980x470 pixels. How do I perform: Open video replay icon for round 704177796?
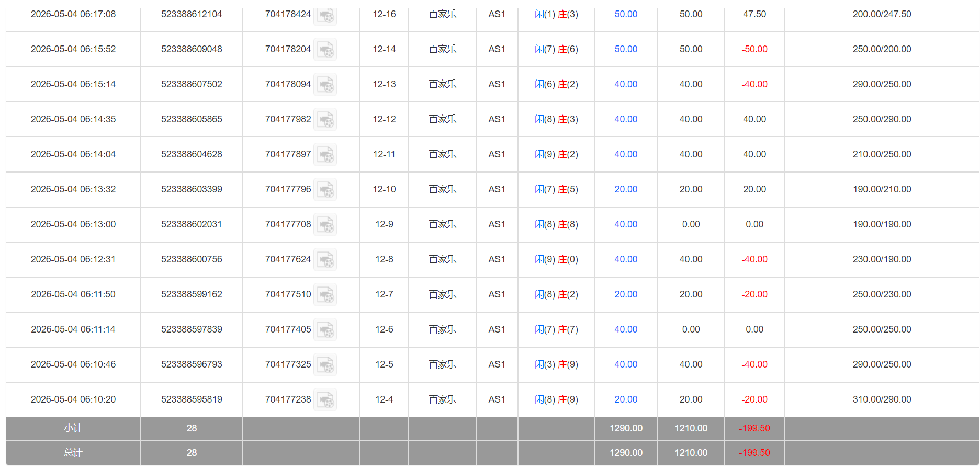pyautogui.click(x=325, y=190)
